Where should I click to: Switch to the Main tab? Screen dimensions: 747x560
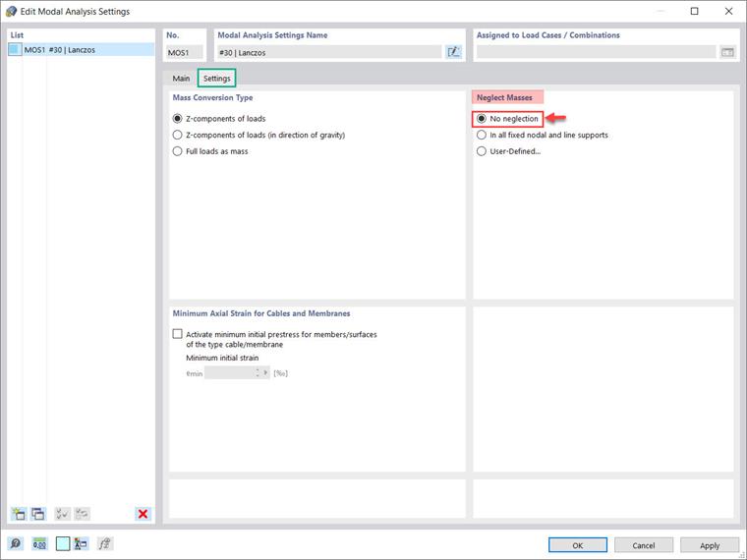coord(181,78)
